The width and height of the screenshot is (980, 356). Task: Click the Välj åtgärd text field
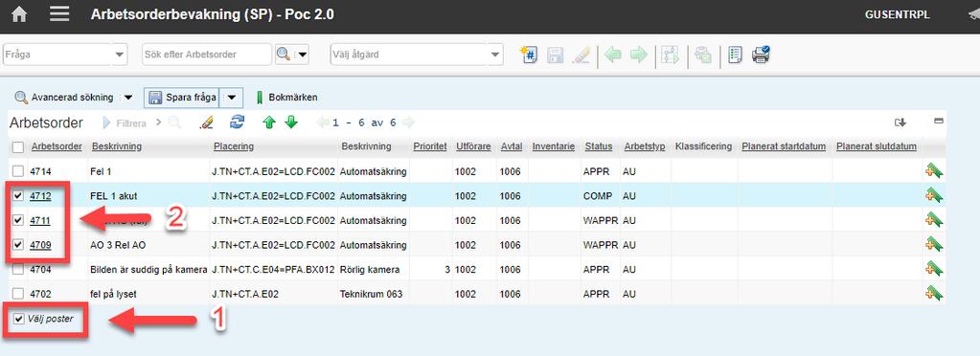[409, 55]
